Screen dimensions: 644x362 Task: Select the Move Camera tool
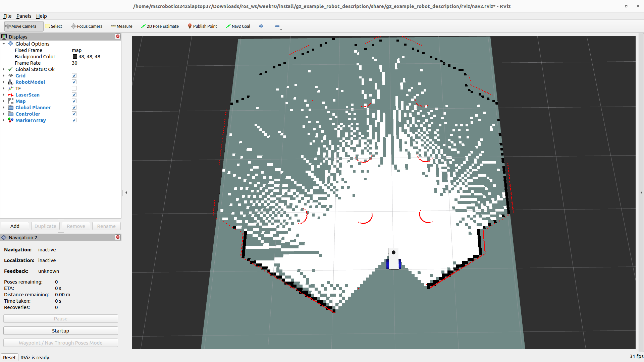coord(23,26)
